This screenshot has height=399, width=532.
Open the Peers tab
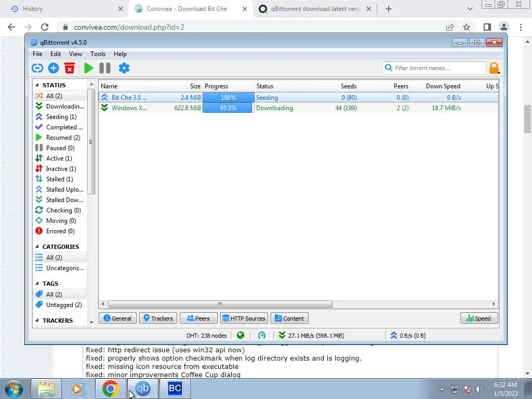[198, 318]
